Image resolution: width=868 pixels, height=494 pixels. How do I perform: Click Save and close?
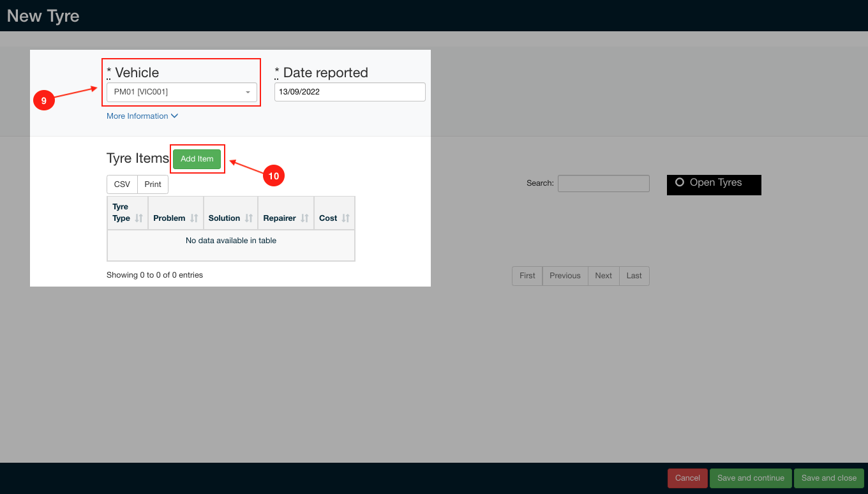point(828,478)
